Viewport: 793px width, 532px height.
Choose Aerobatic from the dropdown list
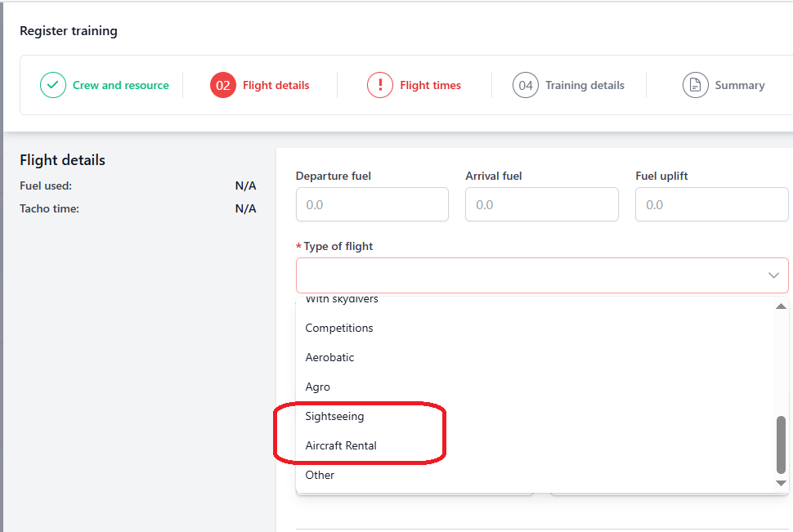(x=330, y=357)
